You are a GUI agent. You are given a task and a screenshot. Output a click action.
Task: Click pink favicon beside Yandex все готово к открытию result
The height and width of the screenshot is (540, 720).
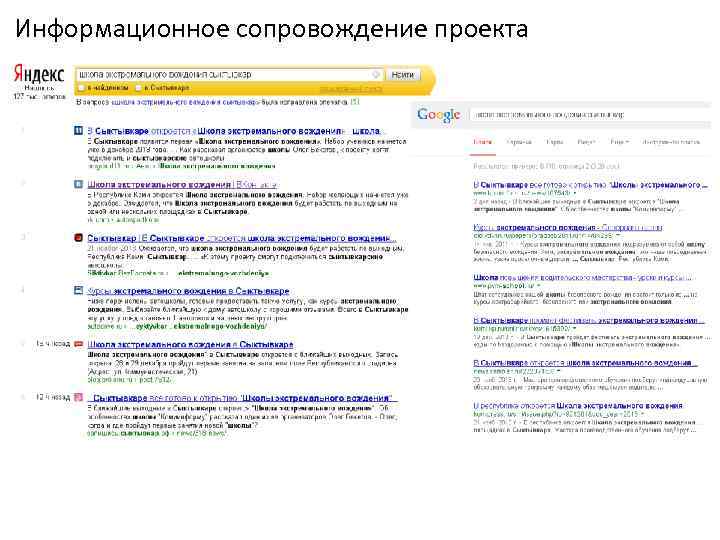[x=79, y=397]
